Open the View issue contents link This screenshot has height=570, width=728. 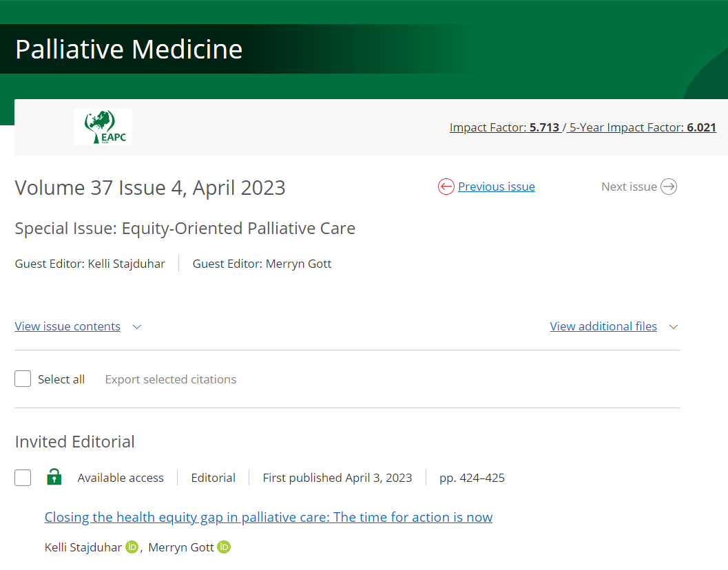(67, 326)
